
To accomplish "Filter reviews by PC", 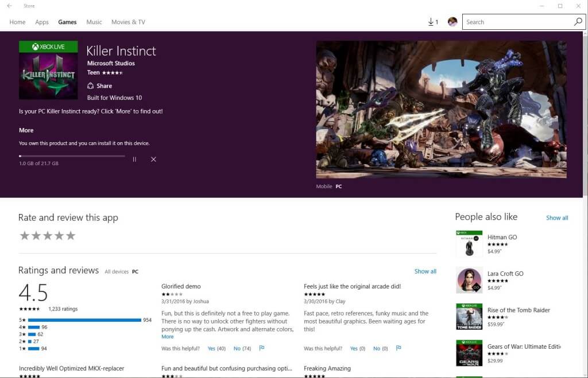I will click(x=136, y=272).
